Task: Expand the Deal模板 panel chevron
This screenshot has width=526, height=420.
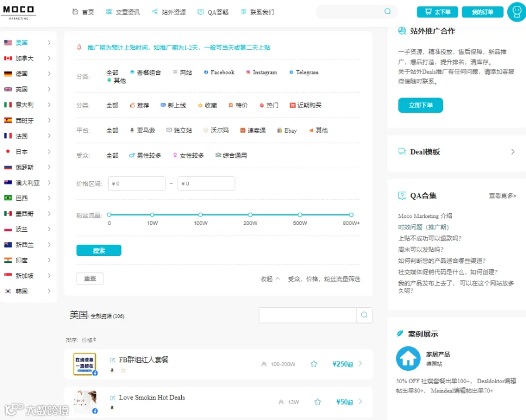Action: (513, 152)
